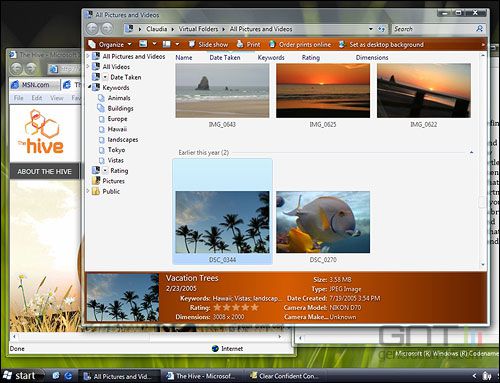Go forward in the Explorer window
500x383 pixels.
[107, 29]
